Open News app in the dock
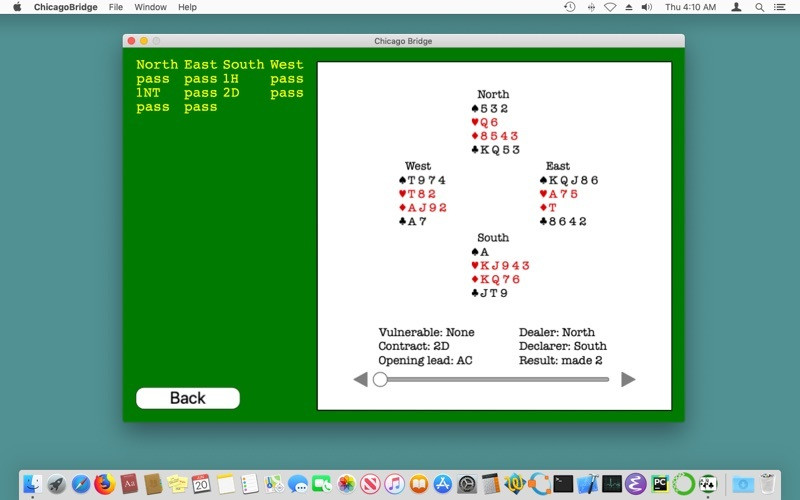 pyautogui.click(x=370, y=484)
